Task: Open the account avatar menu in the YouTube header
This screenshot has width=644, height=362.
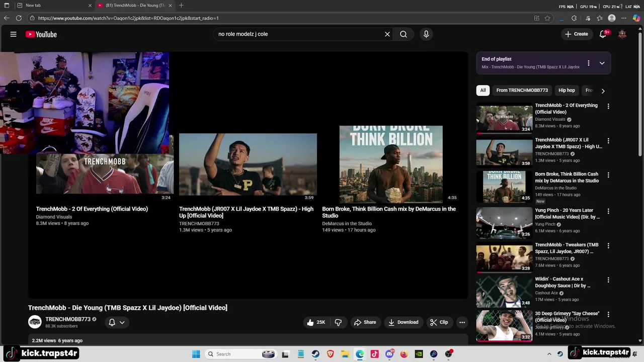Action: coord(622,34)
